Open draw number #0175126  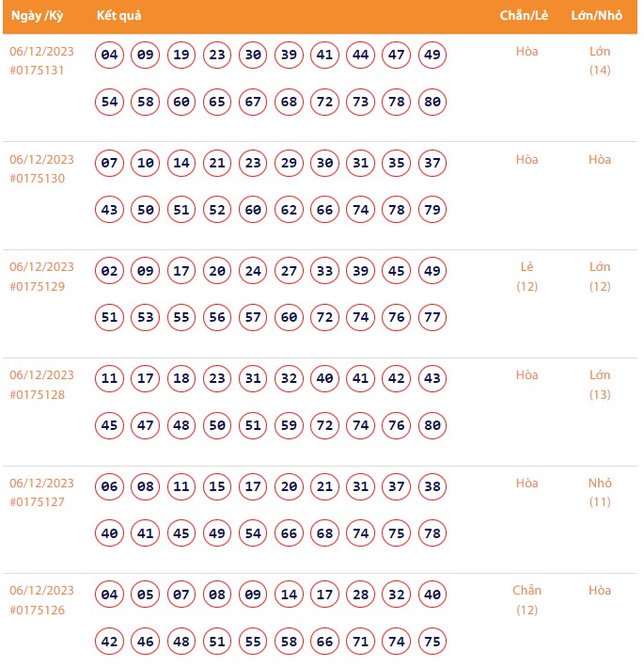coord(38,610)
